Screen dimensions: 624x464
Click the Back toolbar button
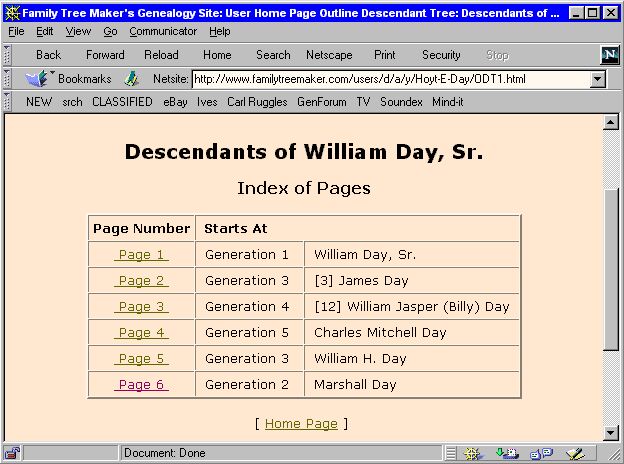coord(48,55)
